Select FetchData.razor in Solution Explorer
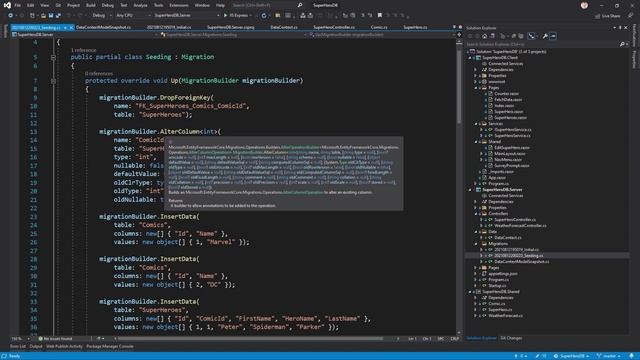 [508, 100]
